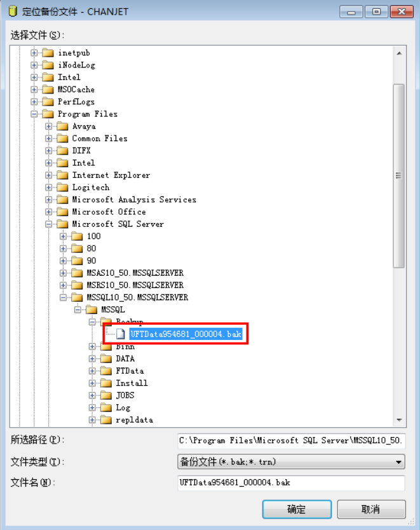This screenshot has width=420, height=530.
Task: Close the 定位备份文件 dialog
Action: pyautogui.click(x=402, y=11)
